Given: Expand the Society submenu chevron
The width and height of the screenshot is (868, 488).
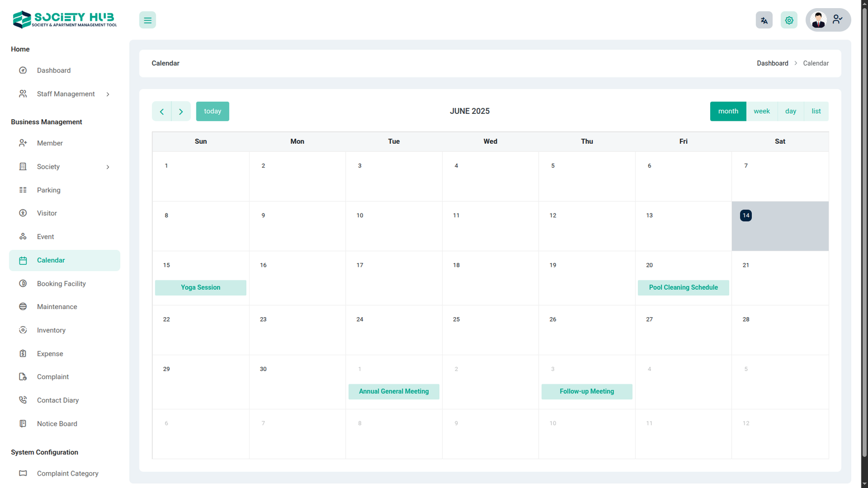Looking at the screenshot, I should point(108,167).
